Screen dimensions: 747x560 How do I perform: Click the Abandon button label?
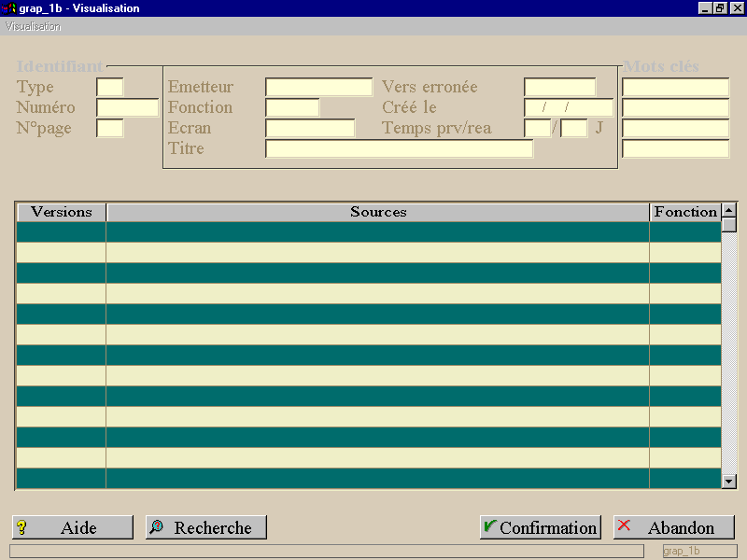pos(681,527)
